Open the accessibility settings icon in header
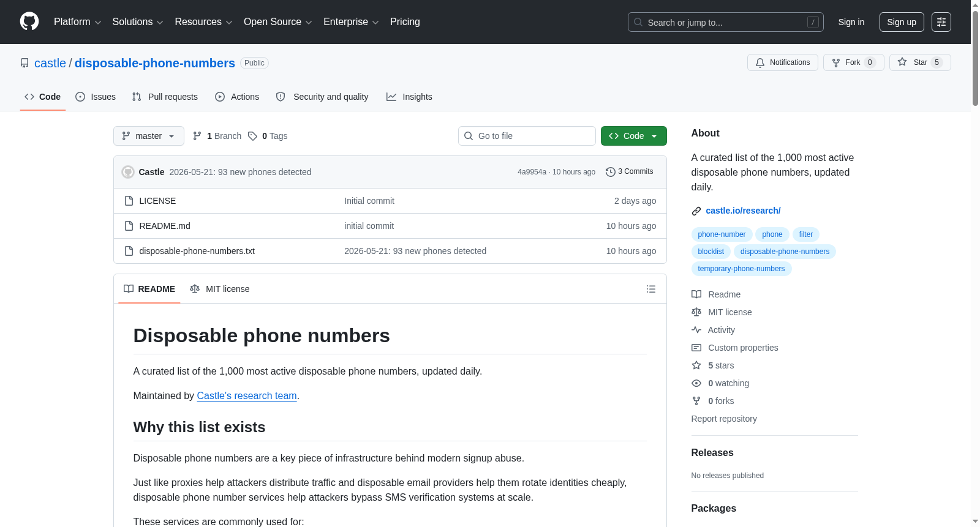 [941, 22]
